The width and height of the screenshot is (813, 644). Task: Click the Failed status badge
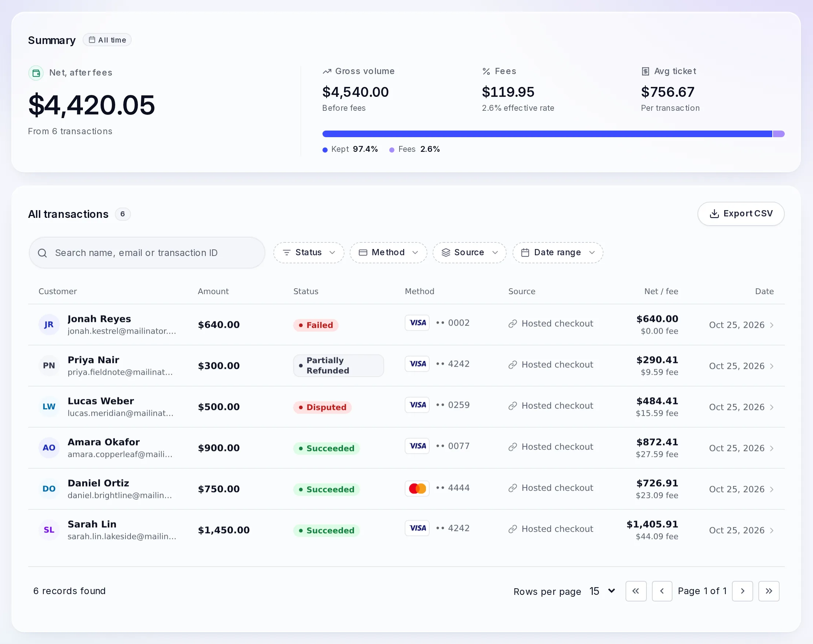(x=316, y=325)
